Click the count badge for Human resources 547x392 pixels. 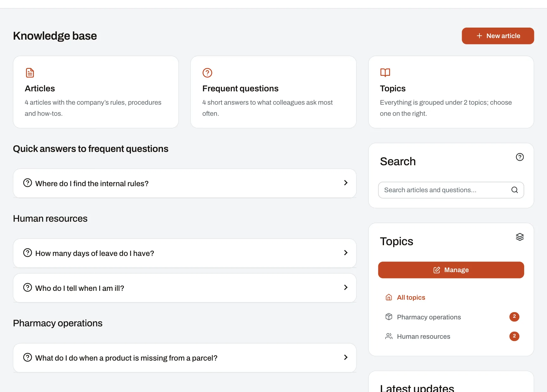click(x=514, y=336)
